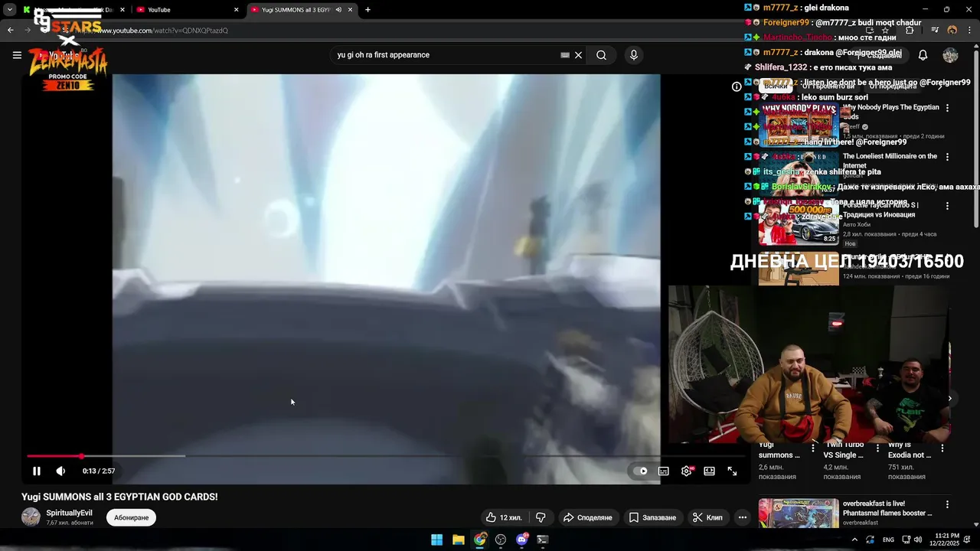Dislike the video with thumbs down
Viewport: 980px width, 551px height.
pos(541,517)
